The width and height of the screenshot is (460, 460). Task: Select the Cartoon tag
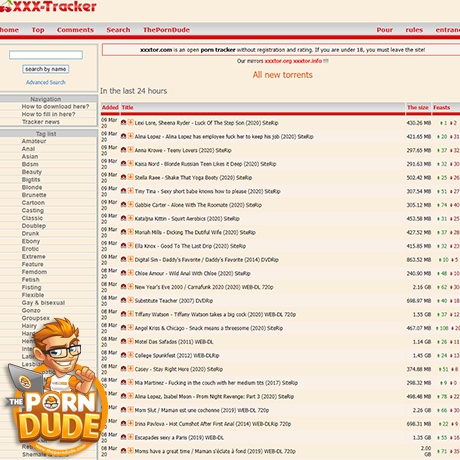[x=33, y=203]
